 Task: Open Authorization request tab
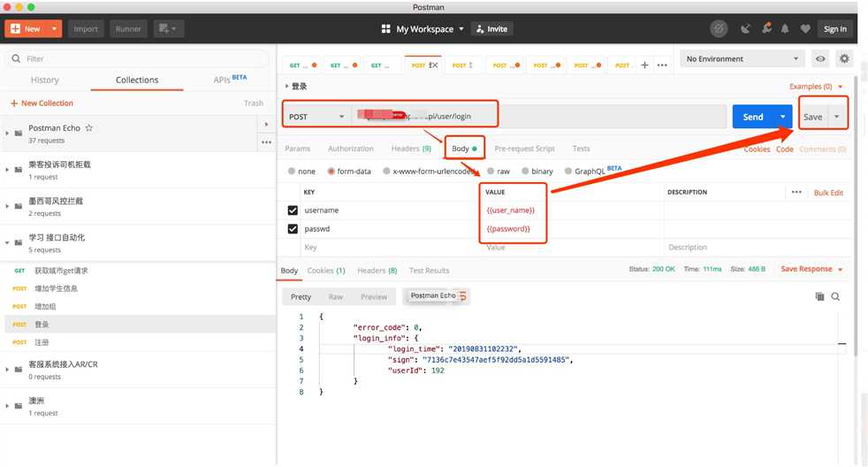(350, 149)
